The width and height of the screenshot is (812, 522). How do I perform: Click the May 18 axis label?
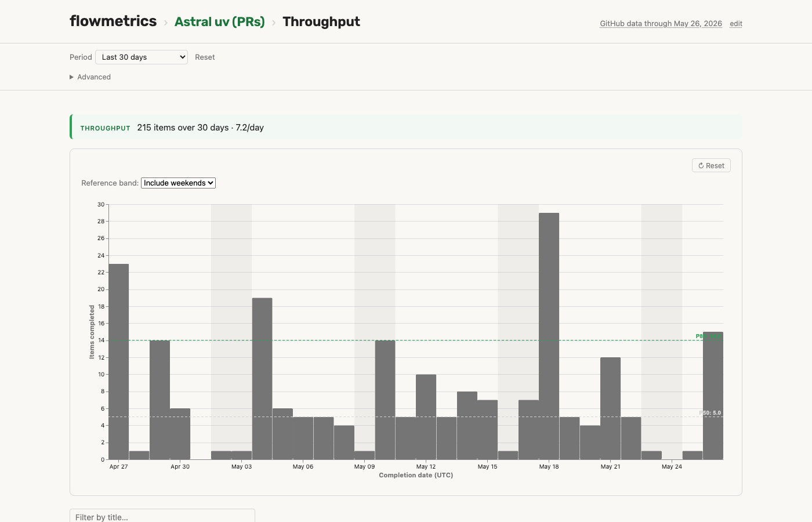point(549,466)
